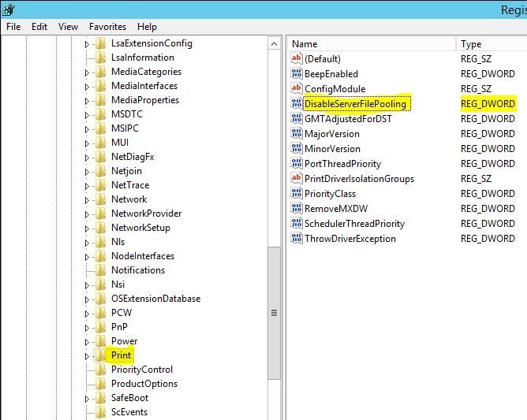Click the LsaInformation folder icon
The height and width of the screenshot is (420, 527).
100,58
